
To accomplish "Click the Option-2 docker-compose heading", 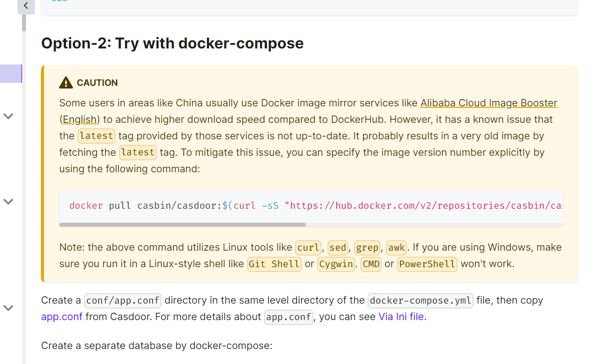I will pos(172,43).
